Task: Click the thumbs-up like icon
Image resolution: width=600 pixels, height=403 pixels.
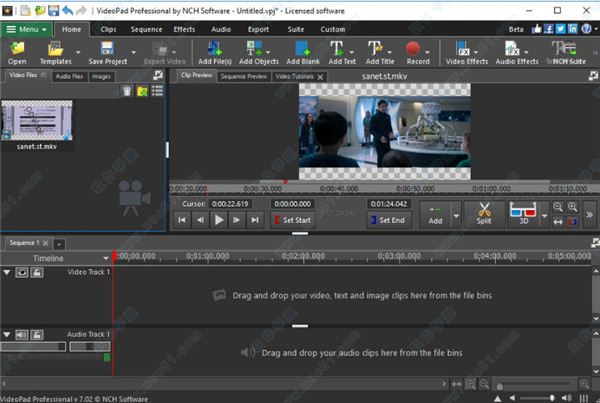Action: click(536, 29)
